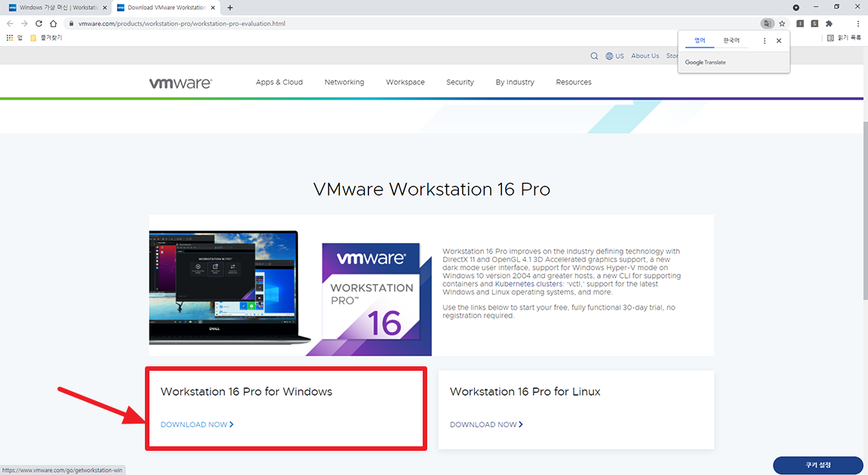
Task: Open the reading list 읽기 목록
Action: 845,38
